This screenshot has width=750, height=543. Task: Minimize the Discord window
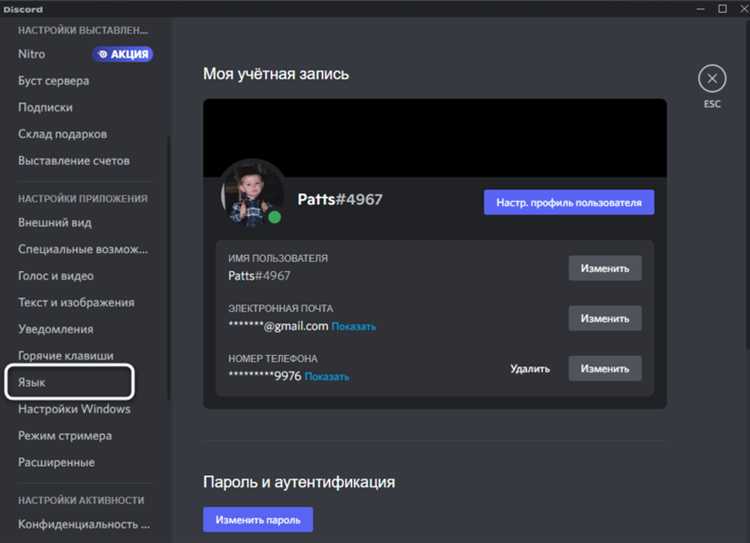point(701,9)
